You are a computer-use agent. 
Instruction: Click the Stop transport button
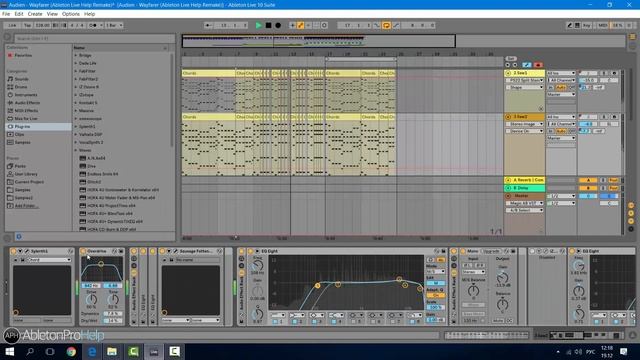[268, 25]
